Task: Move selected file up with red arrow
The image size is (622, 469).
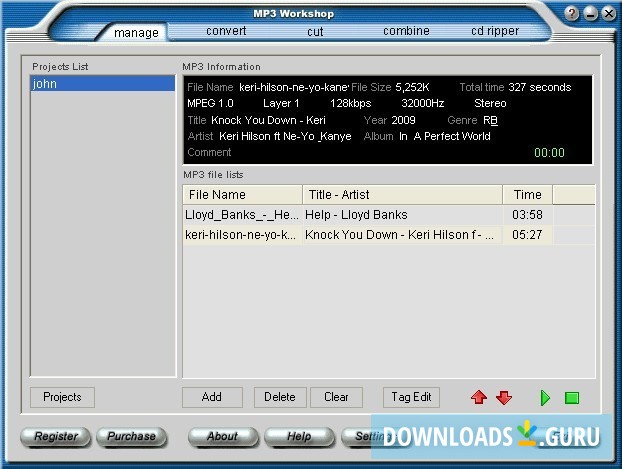Action: click(x=479, y=397)
